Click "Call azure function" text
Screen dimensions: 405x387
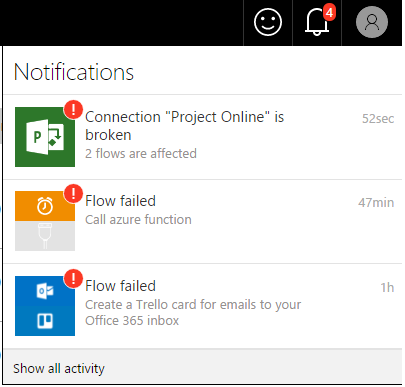tap(138, 220)
